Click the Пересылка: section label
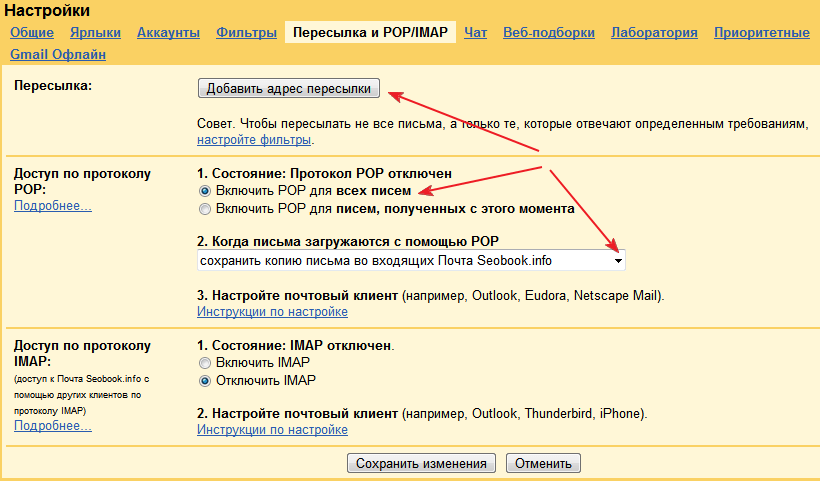 click(53, 85)
